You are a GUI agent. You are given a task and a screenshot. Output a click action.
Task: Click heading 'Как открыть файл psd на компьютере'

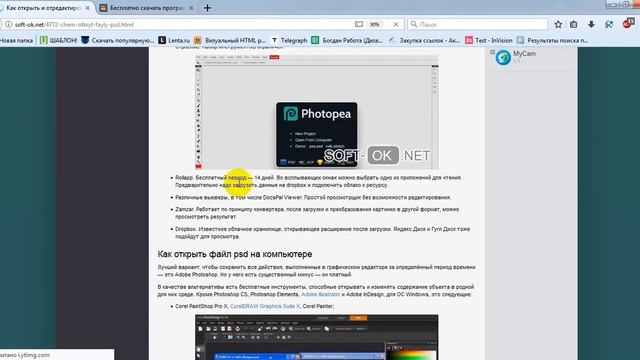(235, 254)
